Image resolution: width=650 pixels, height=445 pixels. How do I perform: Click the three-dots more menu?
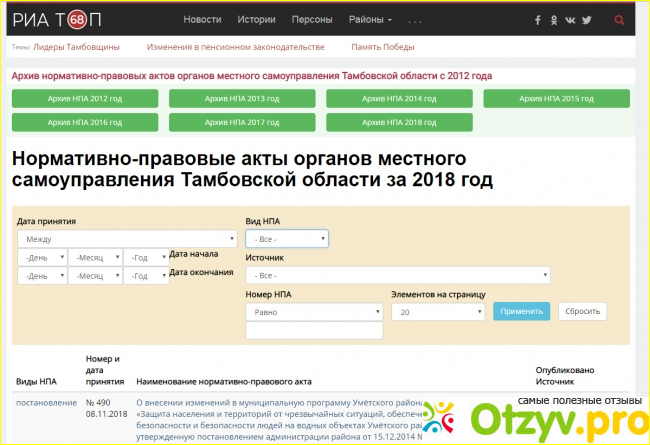coord(415,20)
